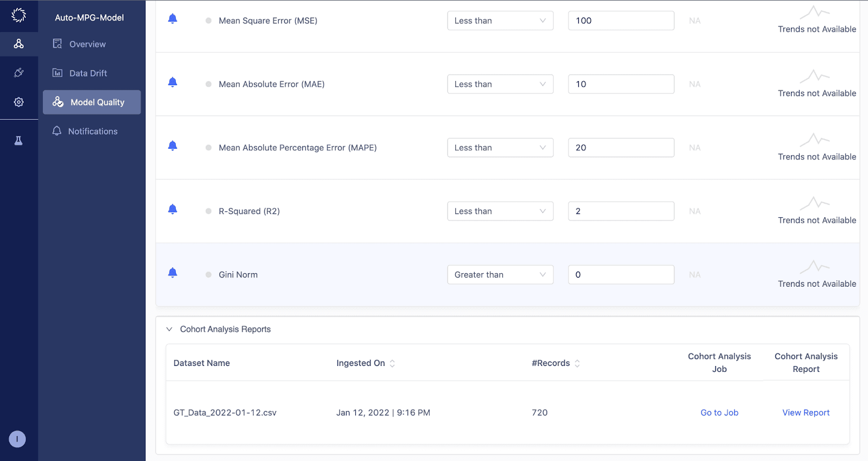868x461 pixels.
Task: Toggle the alert bell for Gini Norm
Action: (x=173, y=273)
